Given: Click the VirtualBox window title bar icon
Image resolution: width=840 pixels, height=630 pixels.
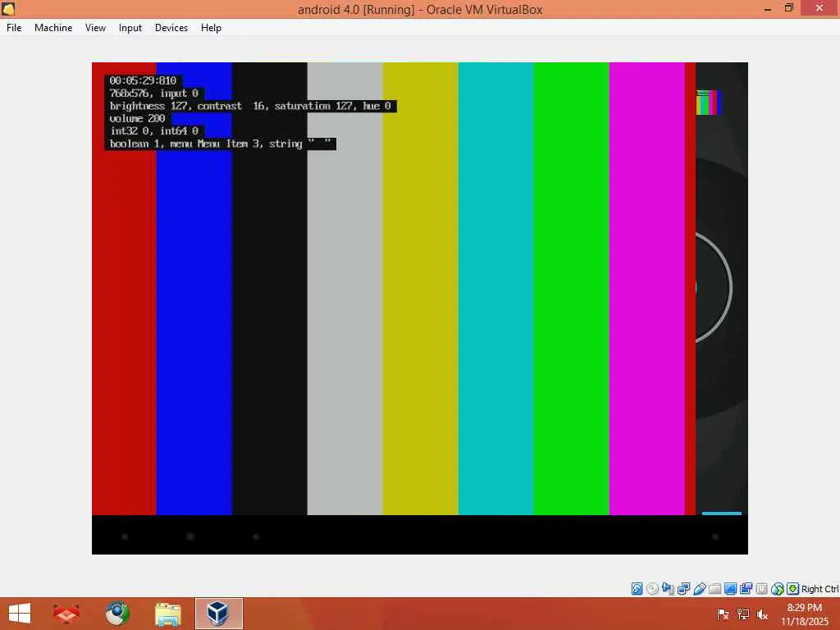Looking at the screenshot, I should click(x=8, y=8).
